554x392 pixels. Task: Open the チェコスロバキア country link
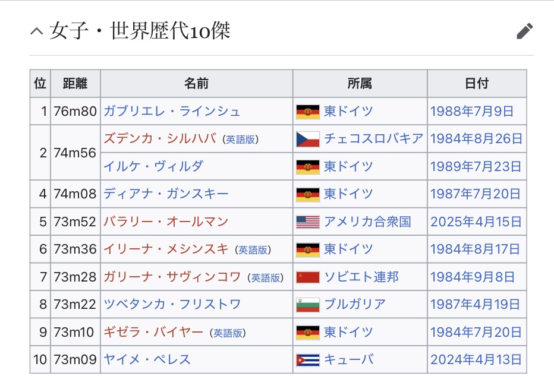pyautogui.click(x=373, y=138)
